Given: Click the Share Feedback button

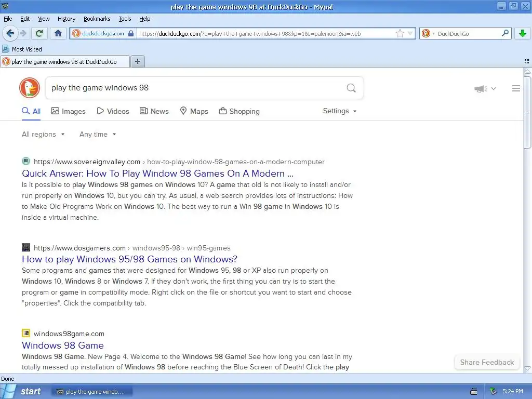Looking at the screenshot, I should point(487,362).
